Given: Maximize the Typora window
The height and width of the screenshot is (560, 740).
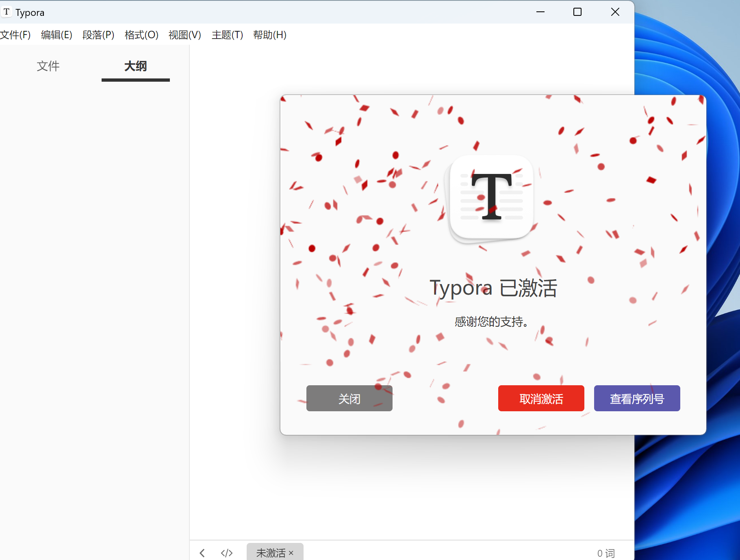Looking at the screenshot, I should pos(577,12).
